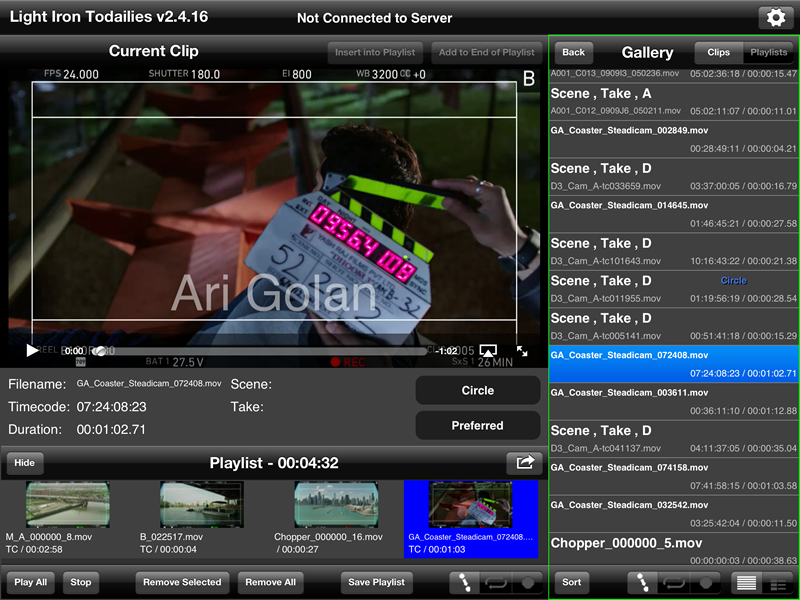The image size is (800, 600).
Task: Select gallery clip Chopper_000000_5.mov
Action: 673,550
